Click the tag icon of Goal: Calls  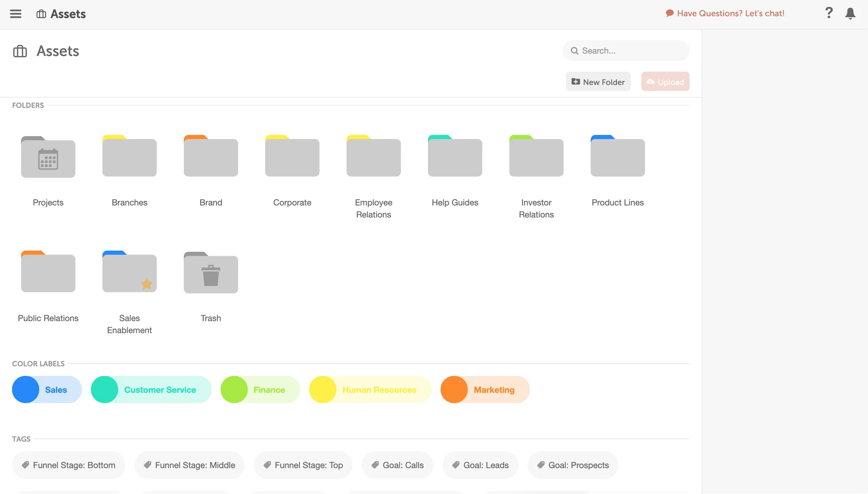(x=375, y=465)
